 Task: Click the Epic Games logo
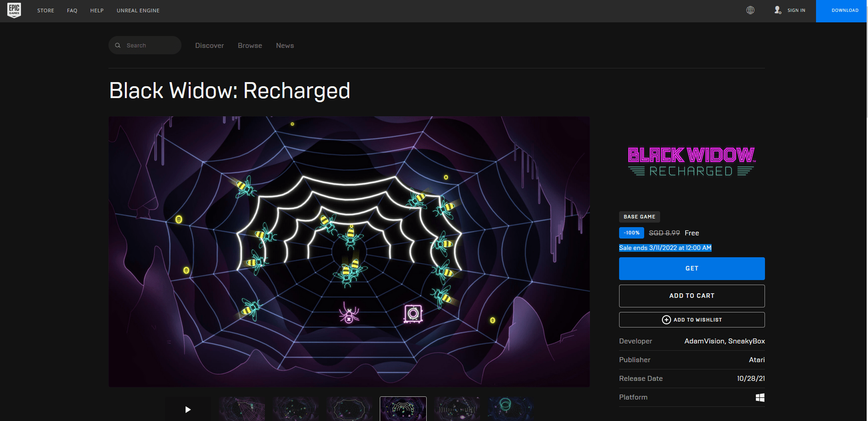pos(14,10)
